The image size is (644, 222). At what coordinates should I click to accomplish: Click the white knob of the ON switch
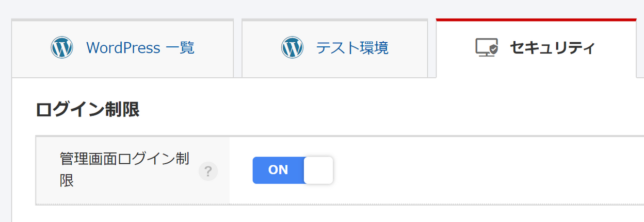[318, 170]
